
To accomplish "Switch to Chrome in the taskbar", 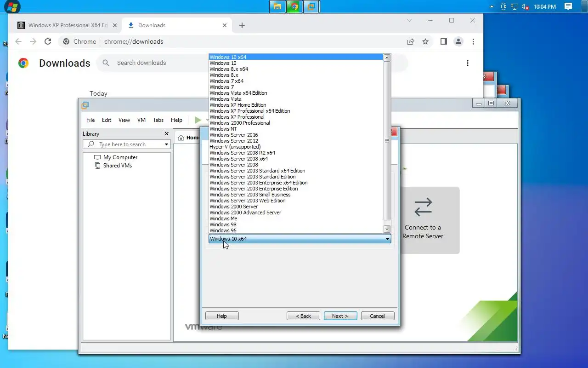I will 294,6.
